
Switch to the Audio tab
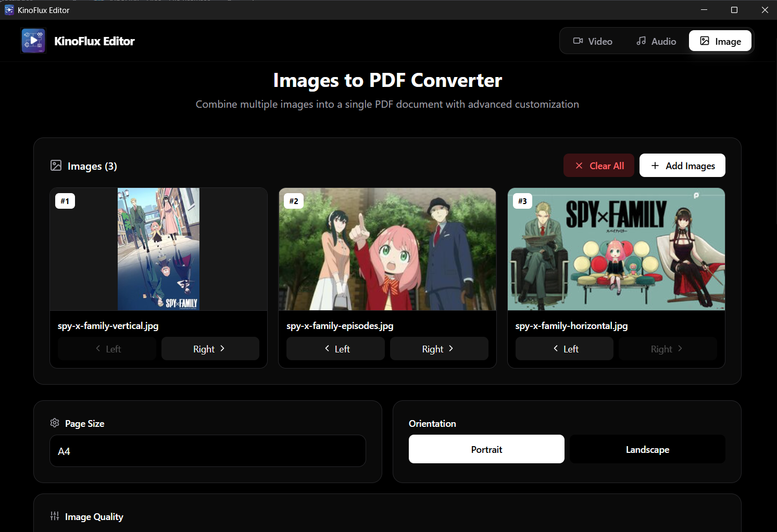(x=656, y=41)
